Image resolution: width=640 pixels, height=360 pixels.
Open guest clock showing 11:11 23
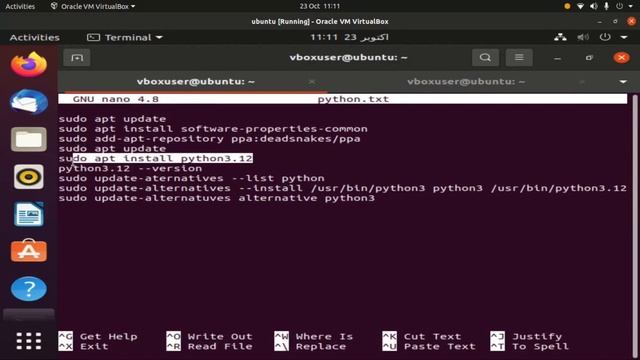click(x=349, y=37)
